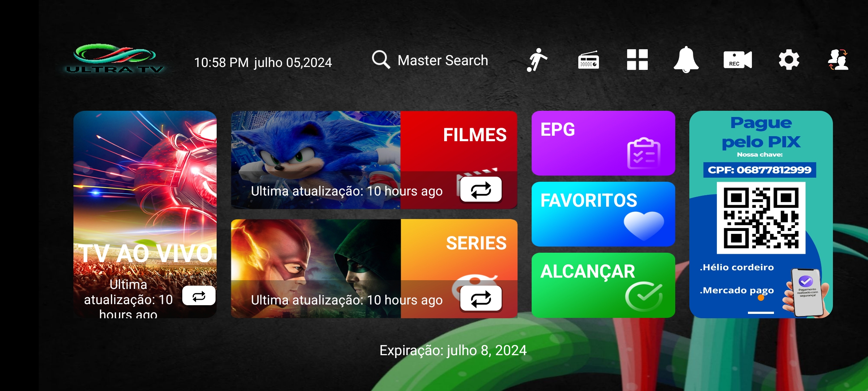The image size is (868, 391).
Task: Click the PIX payment QR code
Action: coord(761,218)
